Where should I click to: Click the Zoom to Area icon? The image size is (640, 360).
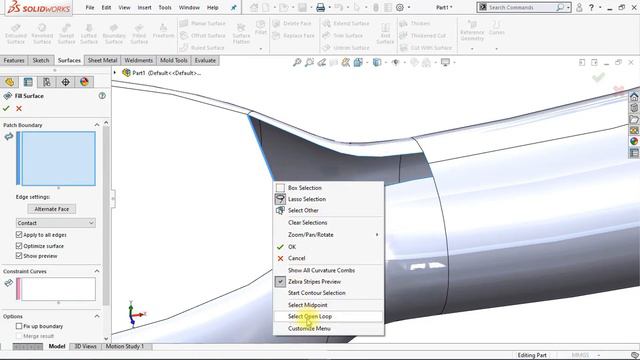click(309, 62)
